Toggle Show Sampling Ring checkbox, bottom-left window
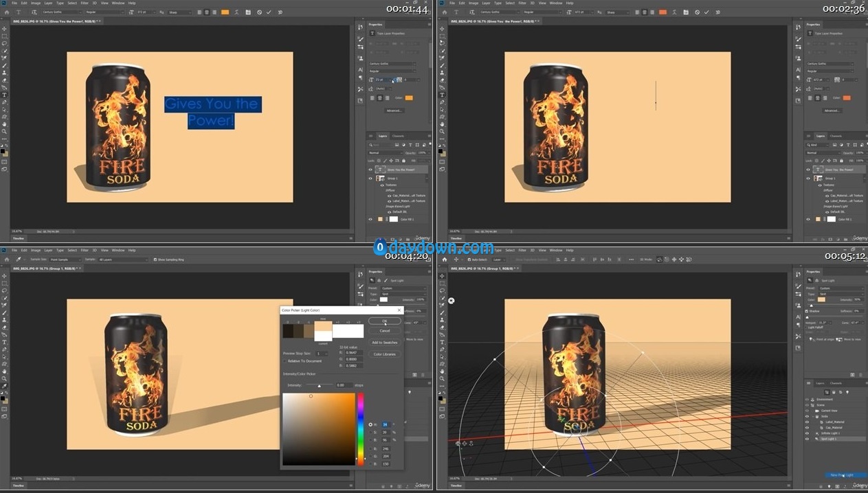The image size is (868, 493). [155, 260]
